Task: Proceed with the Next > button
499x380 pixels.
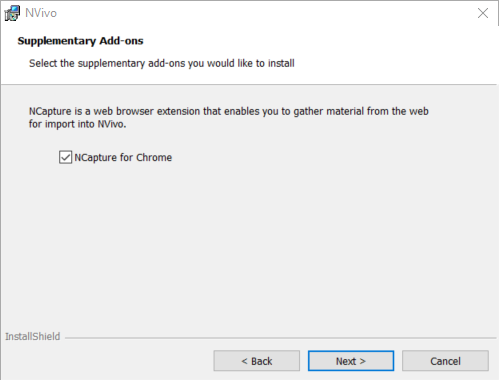Action: tap(351, 361)
